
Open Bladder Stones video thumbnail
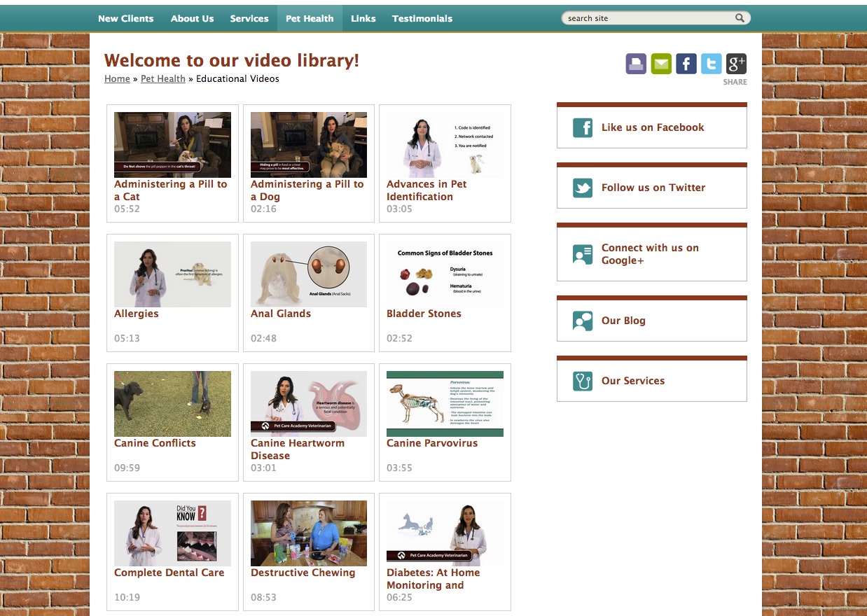point(445,274)
